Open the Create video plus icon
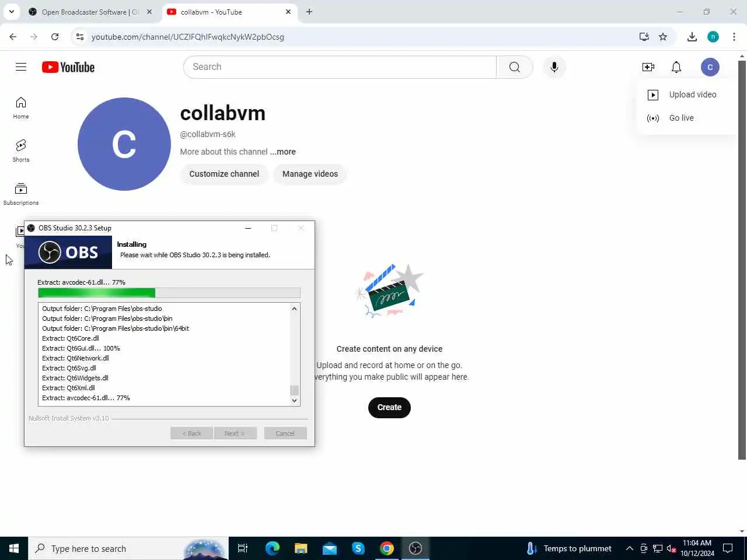 click(x=648, y=67)
